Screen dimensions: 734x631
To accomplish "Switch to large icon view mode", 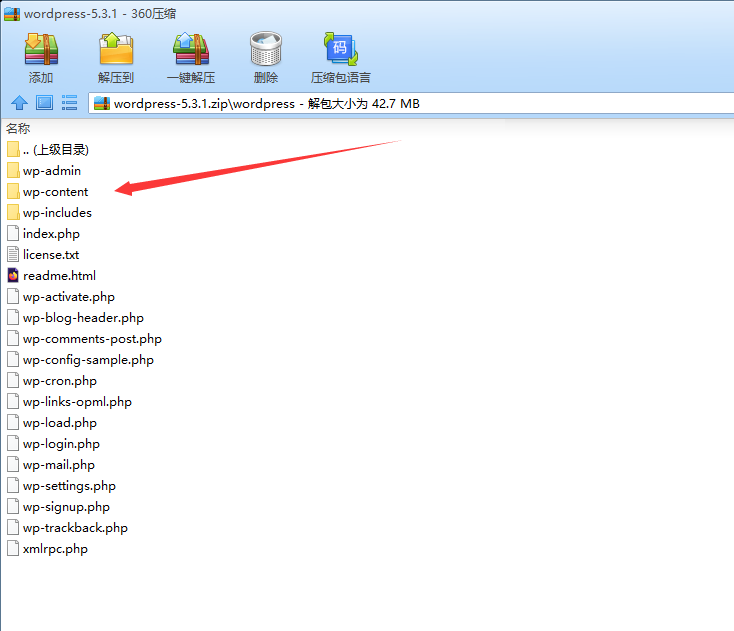I will [44, 102].
